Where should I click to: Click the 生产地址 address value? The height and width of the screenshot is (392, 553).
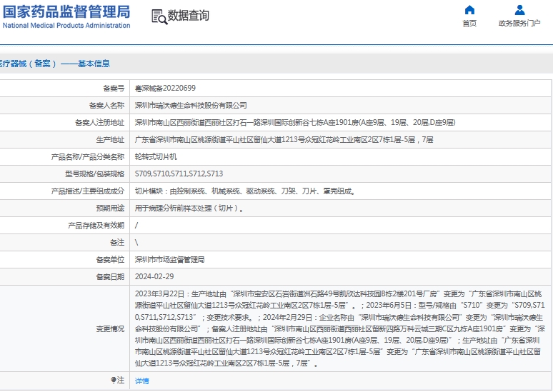pos(284,140)
